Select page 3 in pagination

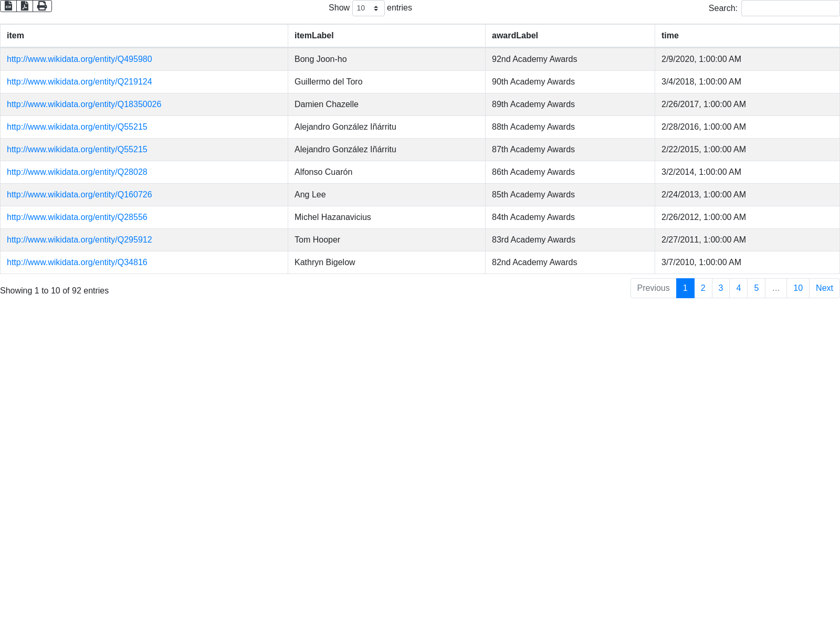(x=720, y=288)
